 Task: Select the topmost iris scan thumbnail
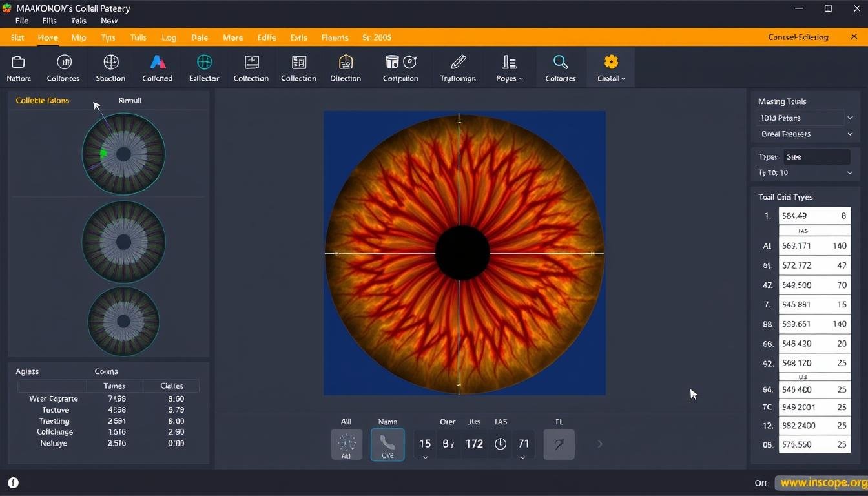123,153
